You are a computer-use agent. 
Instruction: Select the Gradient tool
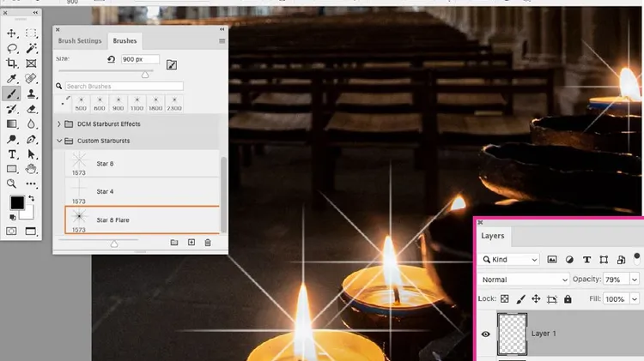[11, 123]
